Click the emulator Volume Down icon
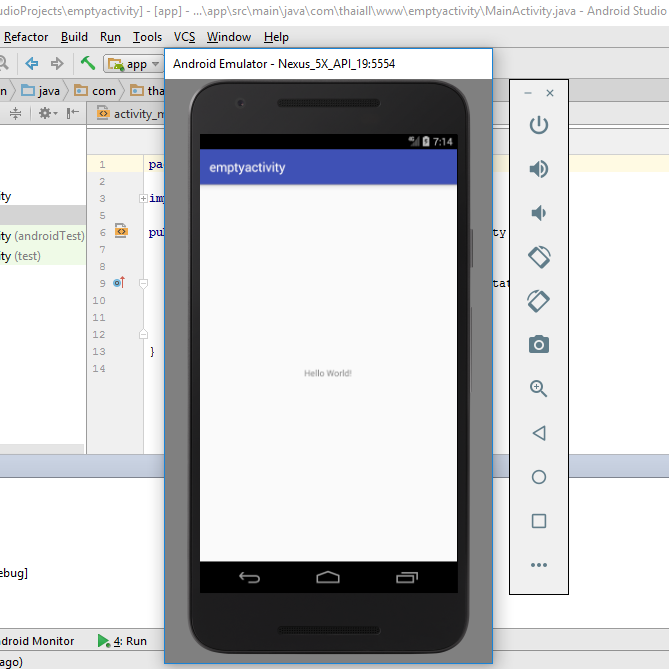Viewport: 669px width, 669px height. click(538, 213)
